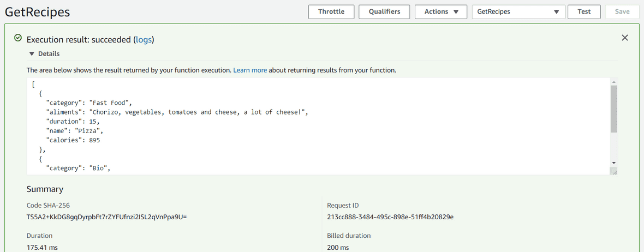Image resolution: width=644 pixels, height=252 pixels.
Task: Click the result box scroll-up arrow
Action: coord(614,82)
